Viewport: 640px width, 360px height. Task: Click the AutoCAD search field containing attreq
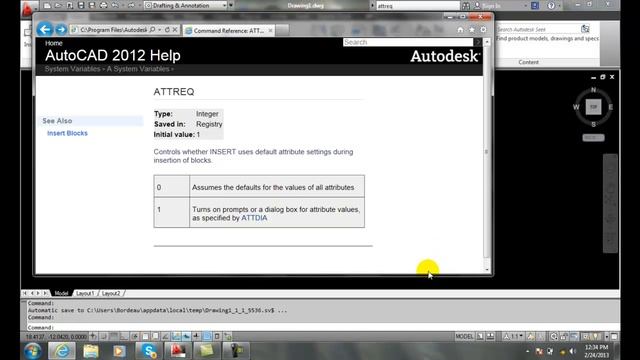coord(417,6)
